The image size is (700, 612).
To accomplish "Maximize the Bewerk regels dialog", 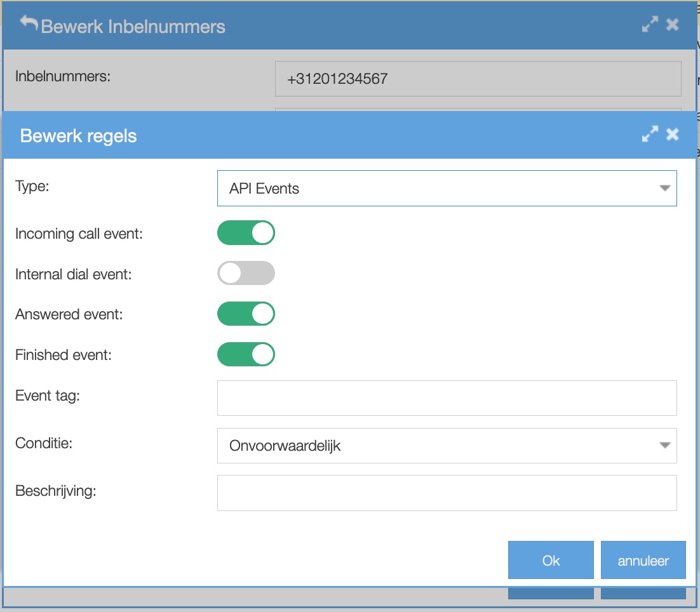I will coord(650,134).
